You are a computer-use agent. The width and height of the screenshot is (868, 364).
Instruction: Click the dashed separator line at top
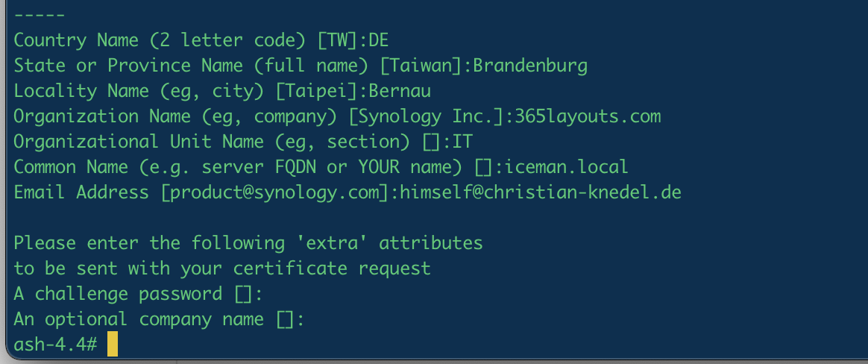(x=40, y=15)
